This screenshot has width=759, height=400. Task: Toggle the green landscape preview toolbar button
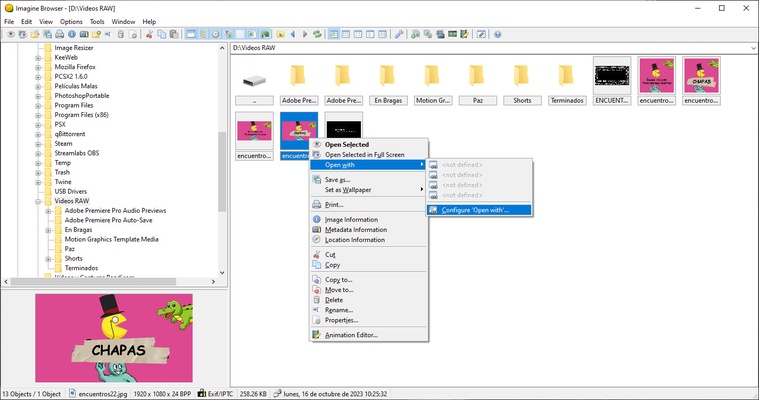[264, 34]
